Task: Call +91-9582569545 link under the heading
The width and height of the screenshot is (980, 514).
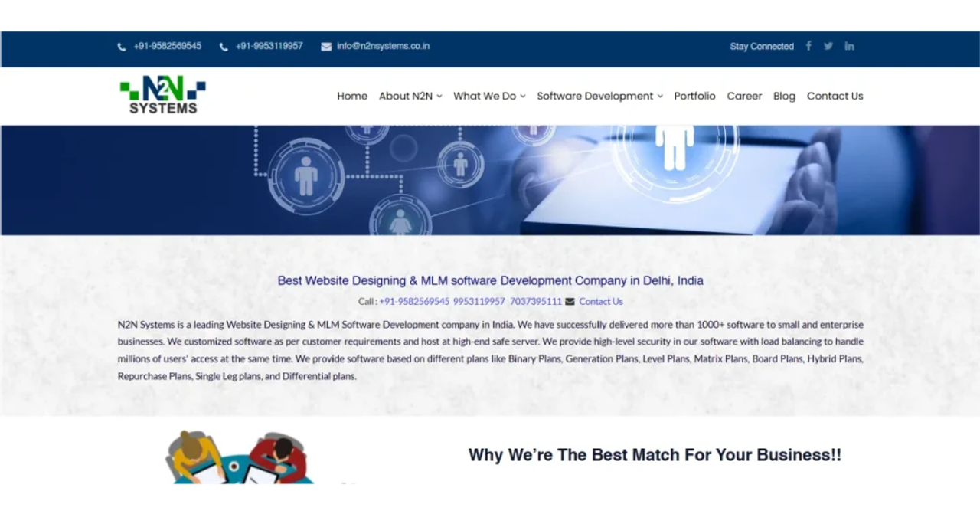Action: point(414,302)
